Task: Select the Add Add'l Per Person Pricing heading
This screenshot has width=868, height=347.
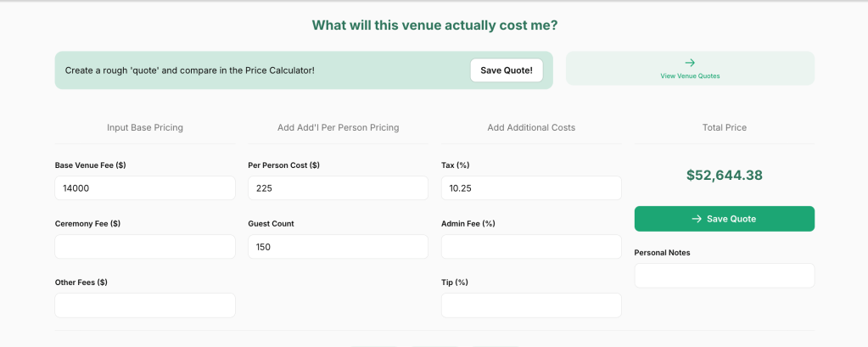Action: tap(338, 127)
